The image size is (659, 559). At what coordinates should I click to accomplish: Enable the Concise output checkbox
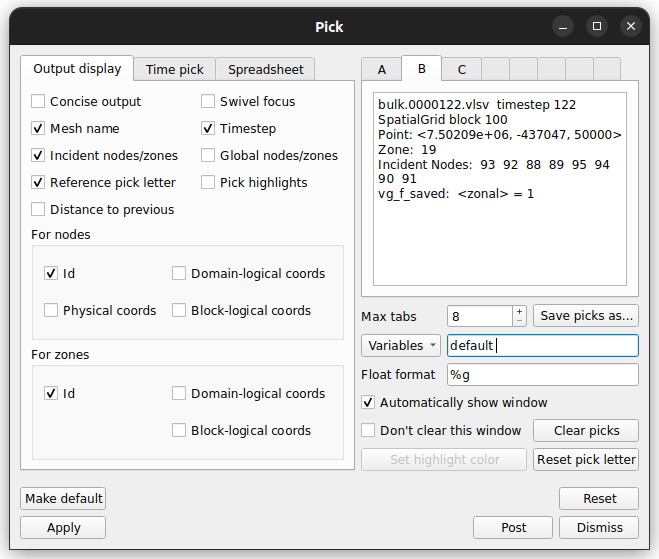pyautogui.click(x=39, y=101)
